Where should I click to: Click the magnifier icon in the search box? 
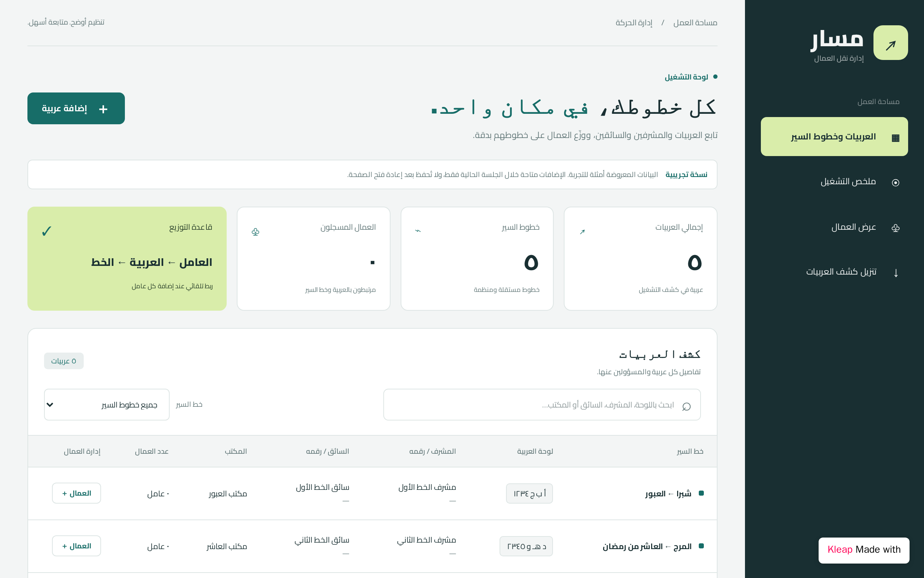point(686,406)
